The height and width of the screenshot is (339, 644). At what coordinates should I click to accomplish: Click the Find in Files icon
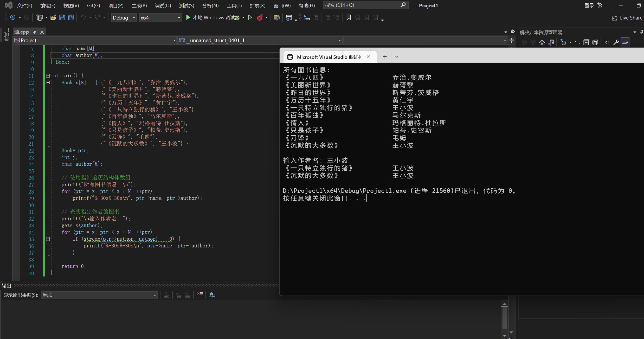[277, 18]
